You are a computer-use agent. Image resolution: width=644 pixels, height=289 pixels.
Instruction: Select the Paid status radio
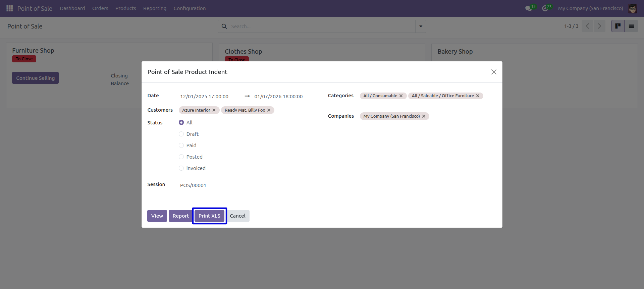181,146
